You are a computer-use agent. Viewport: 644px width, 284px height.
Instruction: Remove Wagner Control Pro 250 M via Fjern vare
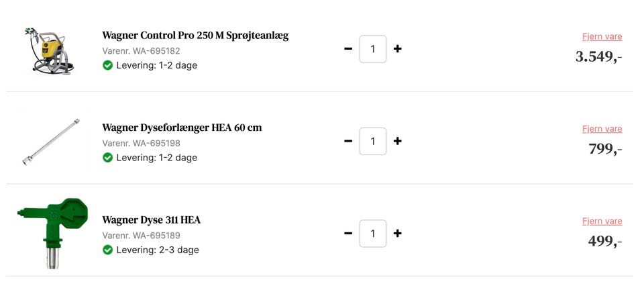click(602, 37)
